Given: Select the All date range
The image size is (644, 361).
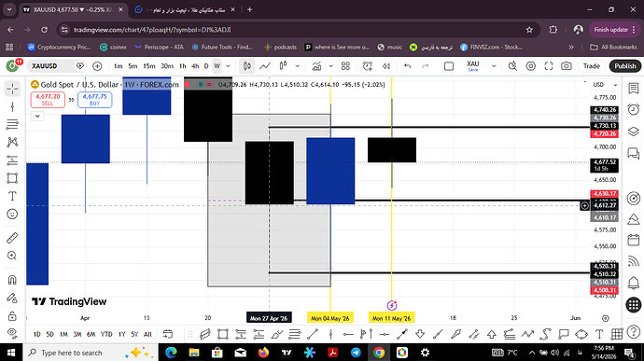Looking at the screenshot, I should (x=147, y=334).
